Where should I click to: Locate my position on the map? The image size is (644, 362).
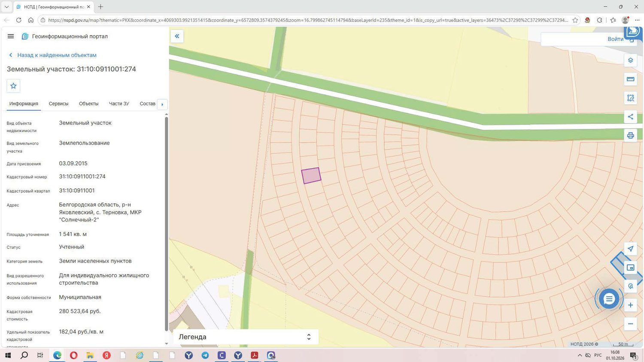click(630, 249)
